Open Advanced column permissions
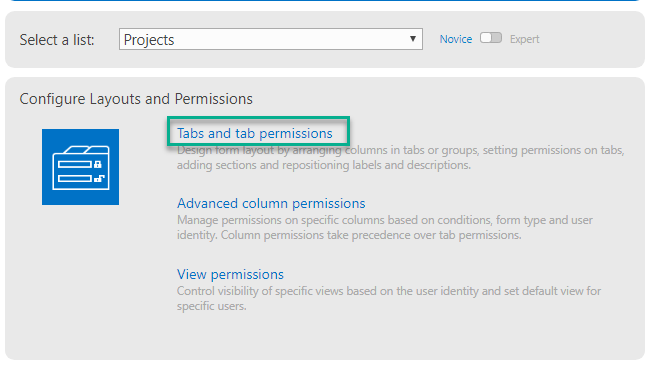The width and height of the screenshot is (656, 366). 271,203
